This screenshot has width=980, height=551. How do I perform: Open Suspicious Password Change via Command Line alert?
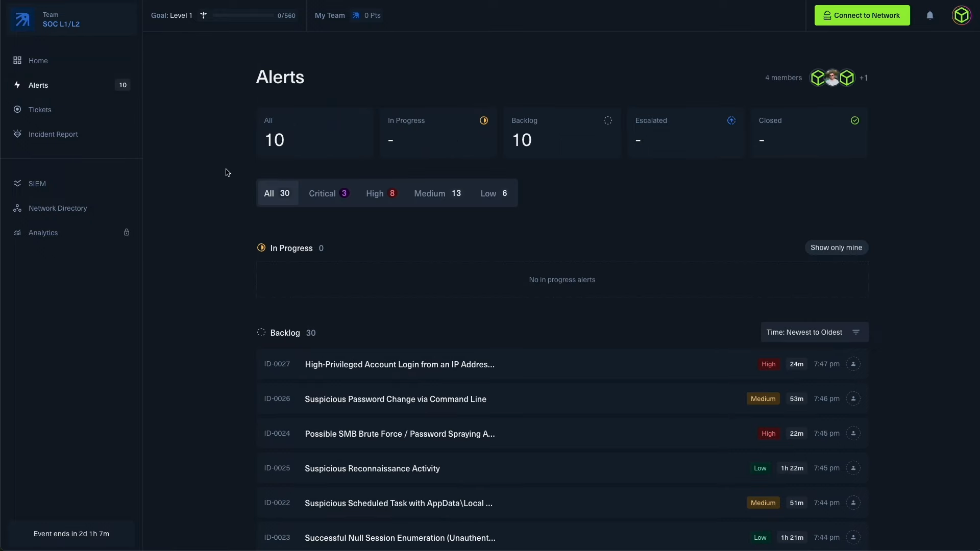tap(395, 399)
